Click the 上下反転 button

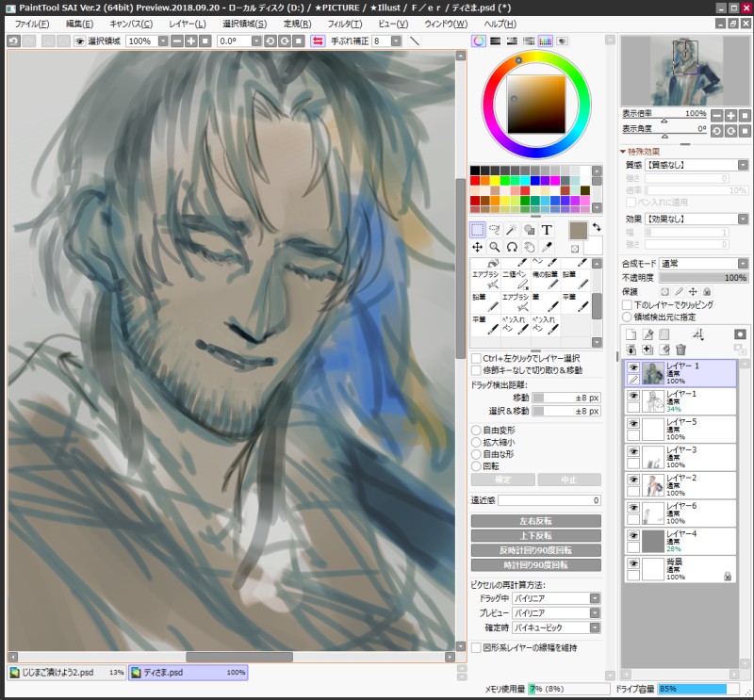pyautogui.click(x=535, y=535)
